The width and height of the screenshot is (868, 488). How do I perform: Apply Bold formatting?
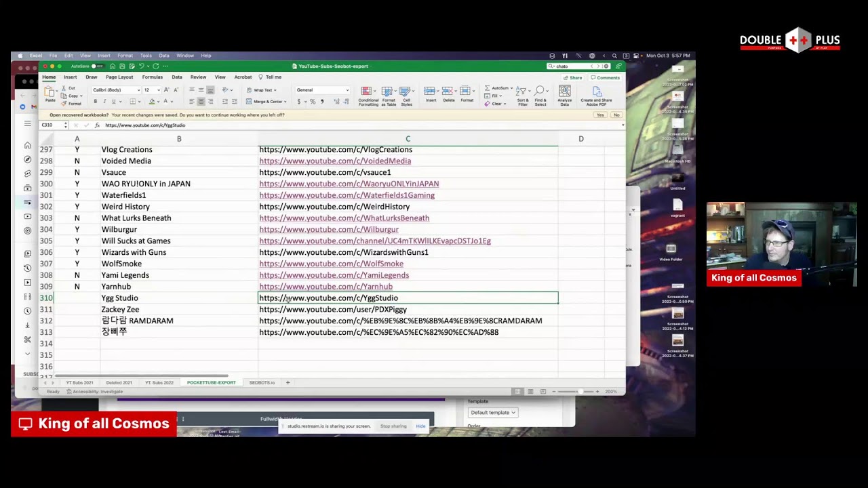95,102
